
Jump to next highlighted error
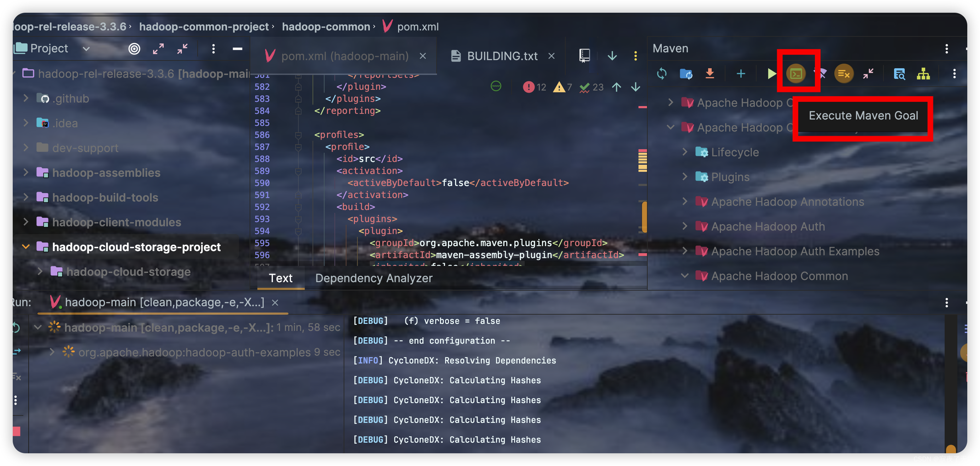(636, 87)
